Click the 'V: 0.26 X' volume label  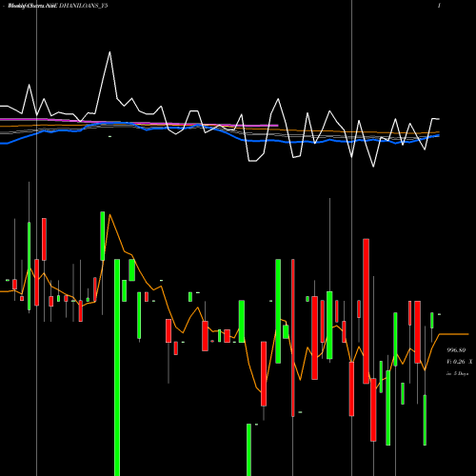tap(459, 362)
